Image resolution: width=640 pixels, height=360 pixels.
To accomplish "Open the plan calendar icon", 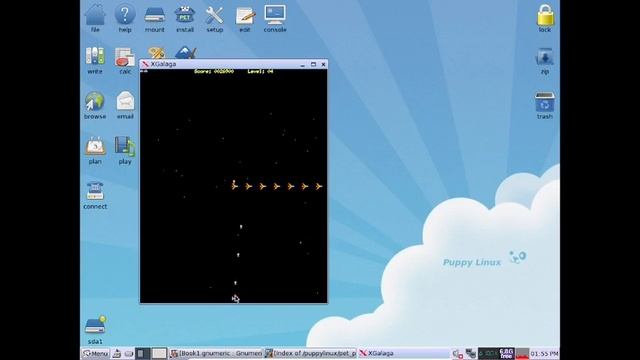I will [95, 147].
